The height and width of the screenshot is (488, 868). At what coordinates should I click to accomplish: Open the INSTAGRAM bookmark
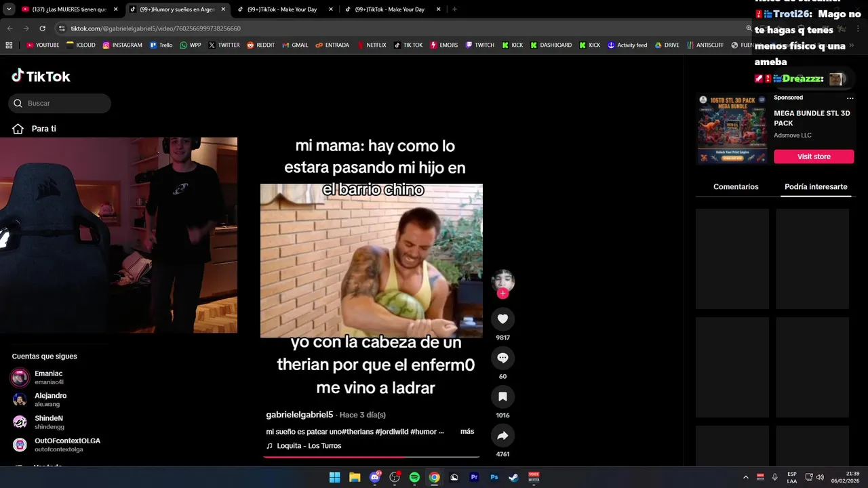tap(123, 45)
